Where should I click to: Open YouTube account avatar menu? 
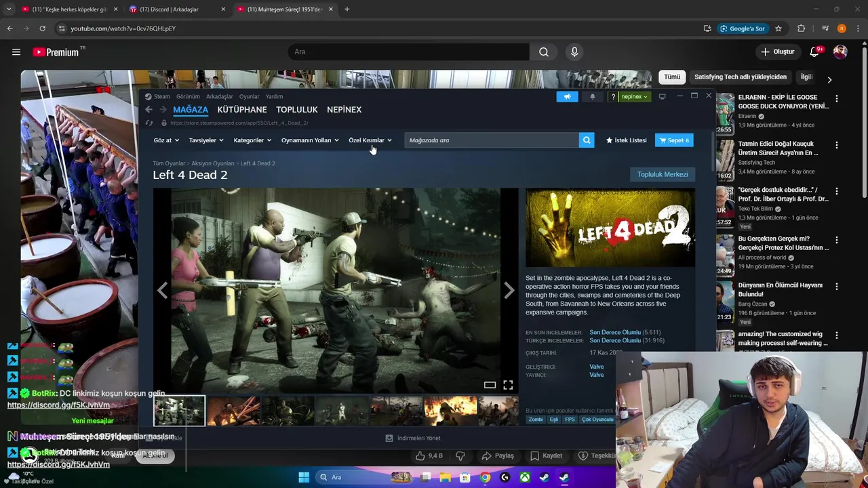(x=840, y=52)
